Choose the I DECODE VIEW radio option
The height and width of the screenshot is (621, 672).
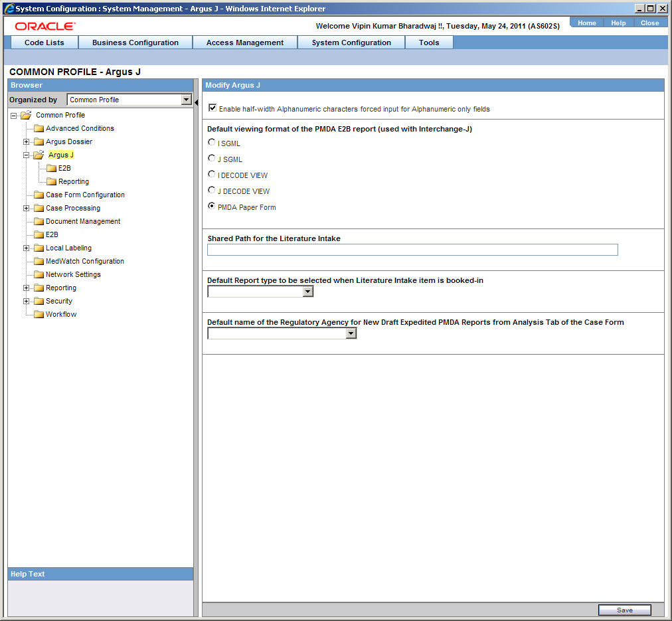[x=211, y=174]
